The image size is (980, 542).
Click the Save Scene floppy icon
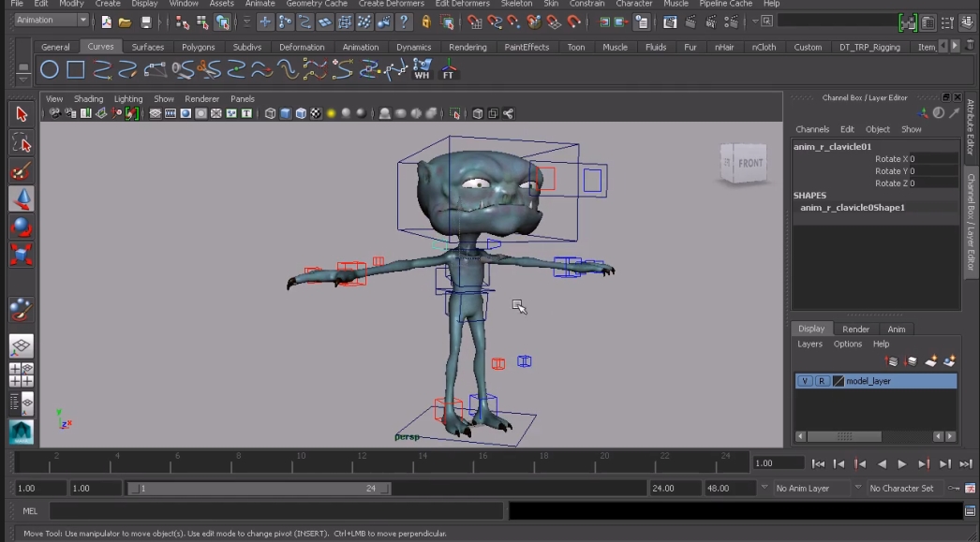pyautogui.click(x=145, y=22)
